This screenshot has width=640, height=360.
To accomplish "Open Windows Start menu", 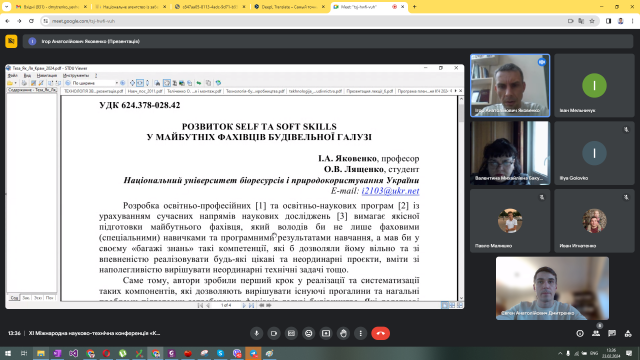I will 7,353.
